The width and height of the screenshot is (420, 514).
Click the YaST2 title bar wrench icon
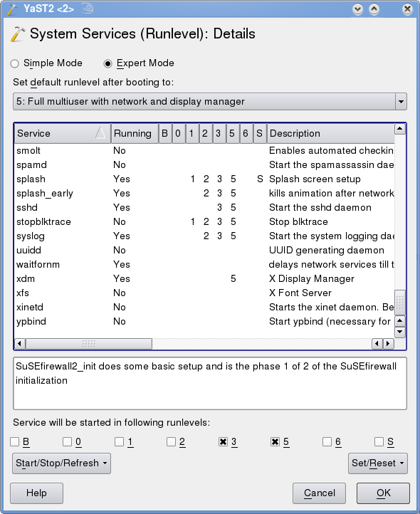[12, 9]
